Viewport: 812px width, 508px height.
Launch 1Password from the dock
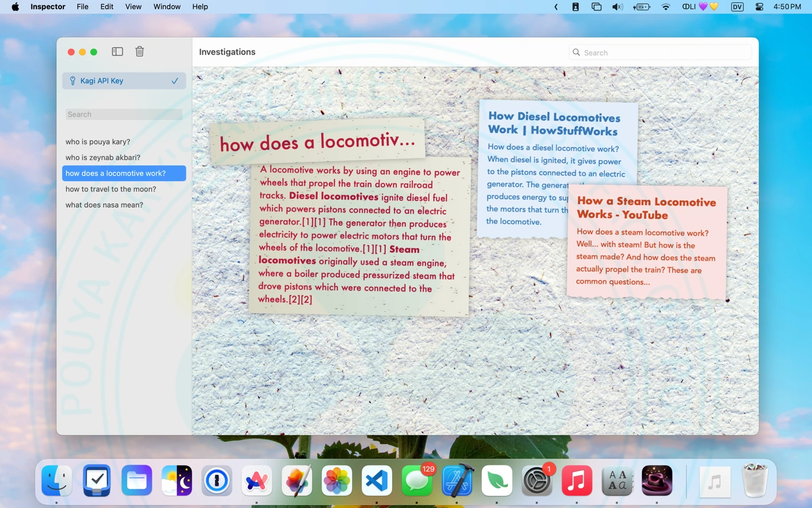click(x=217, y=481)
